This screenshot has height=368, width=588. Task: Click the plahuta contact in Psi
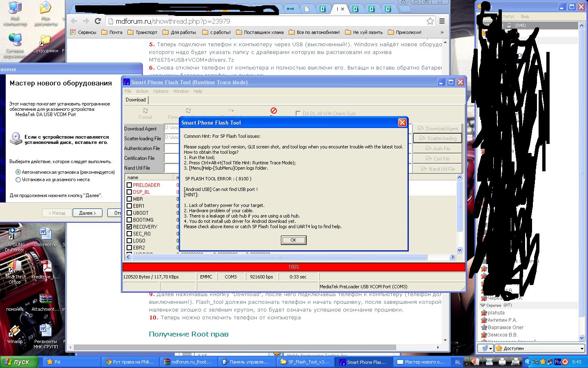pyautogui.click(x=496, y=313)
